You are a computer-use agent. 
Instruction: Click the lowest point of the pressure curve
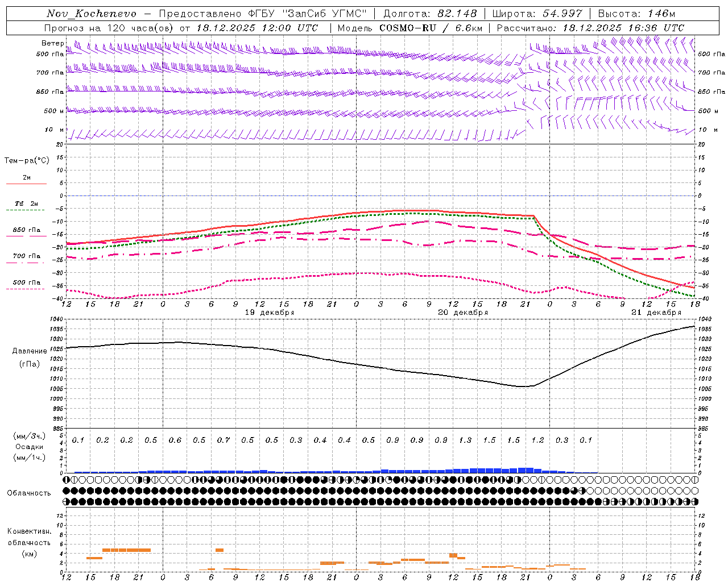tap(523, 387)
